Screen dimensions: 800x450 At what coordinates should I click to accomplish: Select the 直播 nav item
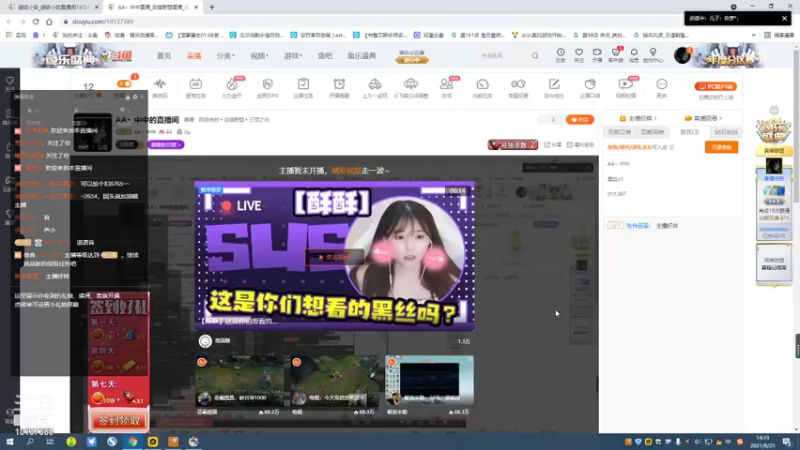click(194, 56)
